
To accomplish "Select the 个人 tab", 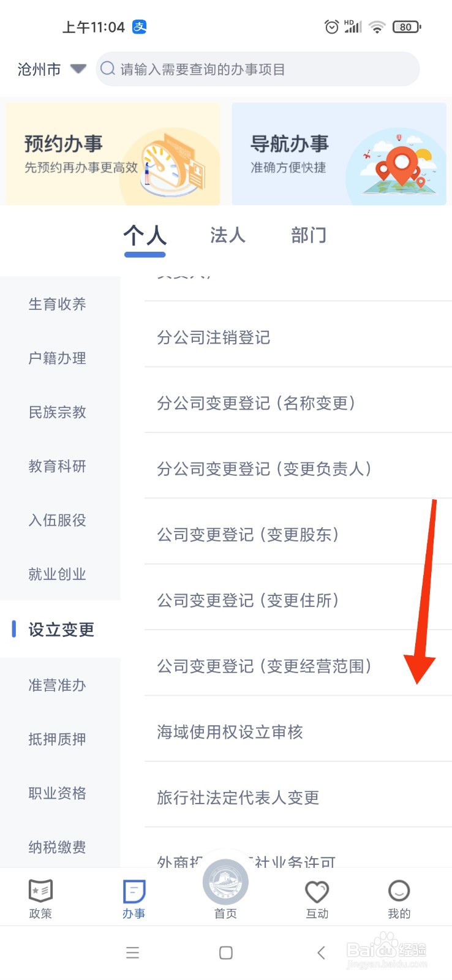I will pos(145,235).
